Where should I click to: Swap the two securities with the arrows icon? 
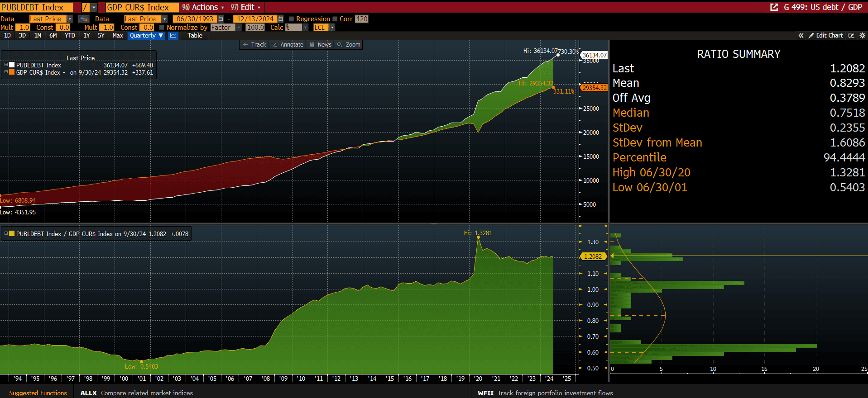tap(83, 19)
